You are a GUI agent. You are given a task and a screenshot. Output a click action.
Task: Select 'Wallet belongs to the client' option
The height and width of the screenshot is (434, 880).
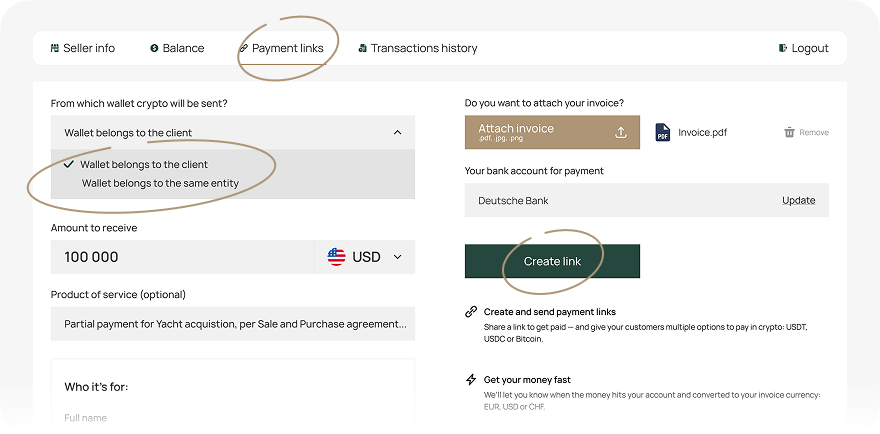coord(144,164)
